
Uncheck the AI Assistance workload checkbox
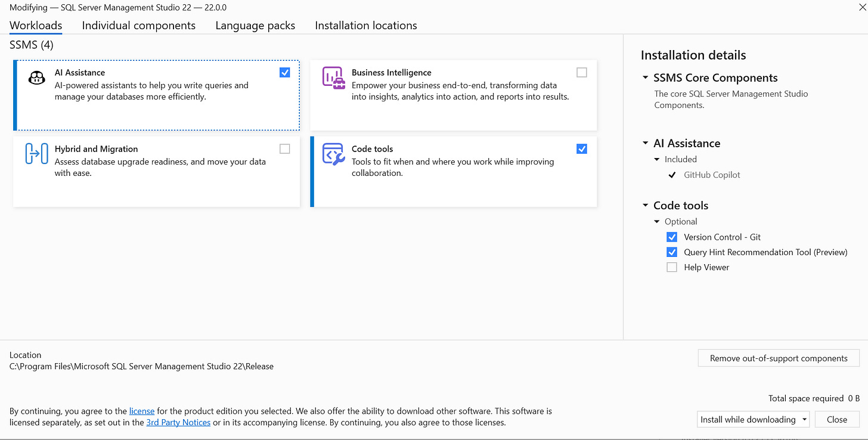click(x=285, y=73)
